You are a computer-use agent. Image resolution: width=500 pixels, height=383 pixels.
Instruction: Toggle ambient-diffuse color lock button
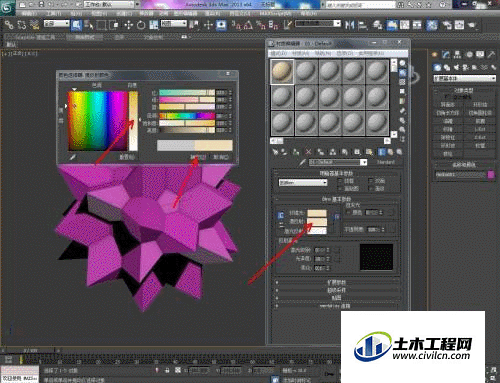click(280, 215)
